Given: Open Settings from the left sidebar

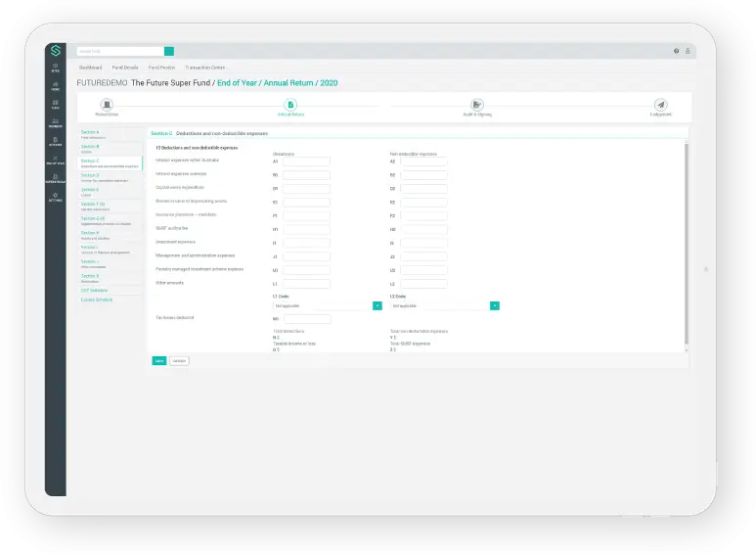Looking at the screenshot, I should pyautogui.click(x=55, y=197).
